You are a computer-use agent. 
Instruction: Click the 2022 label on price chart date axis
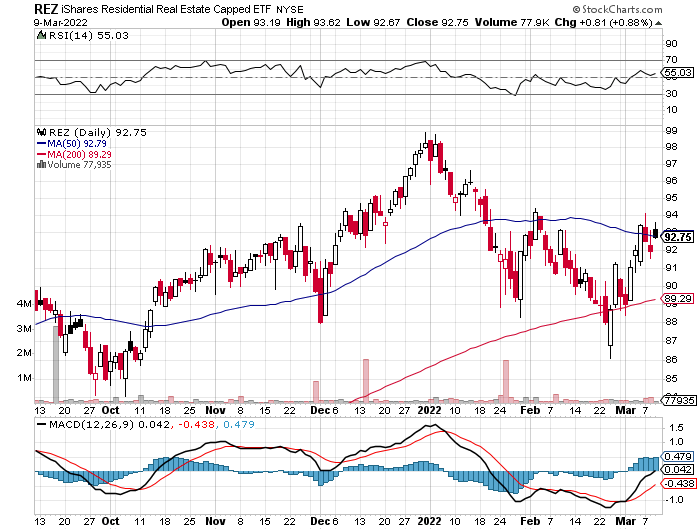tap(429, 410)
